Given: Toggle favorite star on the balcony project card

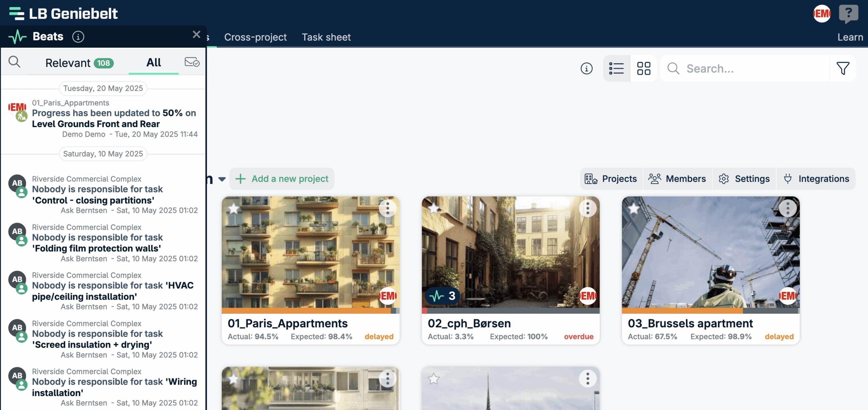Looking at the screenshot, I should pyautogui.click(x=234, y=379).
